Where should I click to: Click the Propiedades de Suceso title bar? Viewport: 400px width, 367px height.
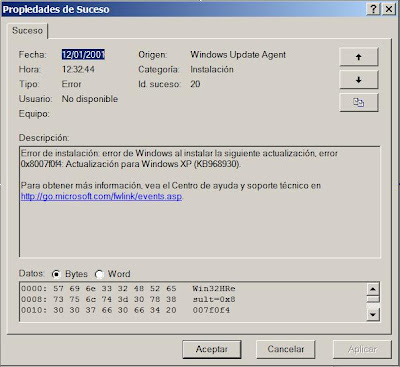pos(183,9)
